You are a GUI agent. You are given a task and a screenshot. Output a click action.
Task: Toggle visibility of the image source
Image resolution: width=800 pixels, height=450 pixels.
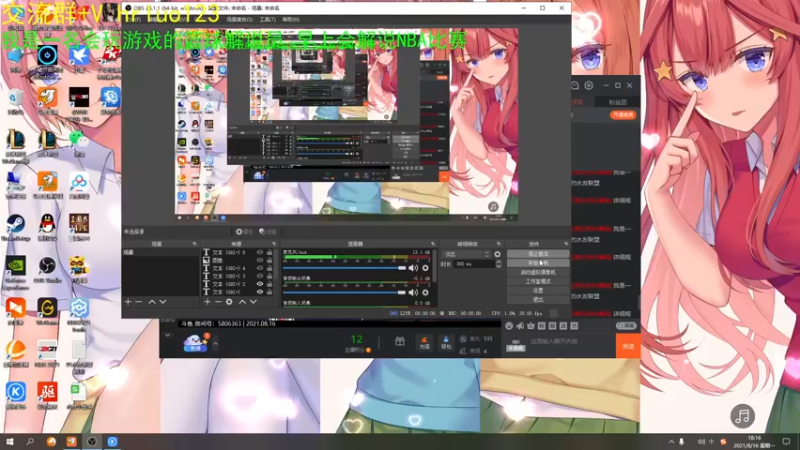tap(260, 260)
